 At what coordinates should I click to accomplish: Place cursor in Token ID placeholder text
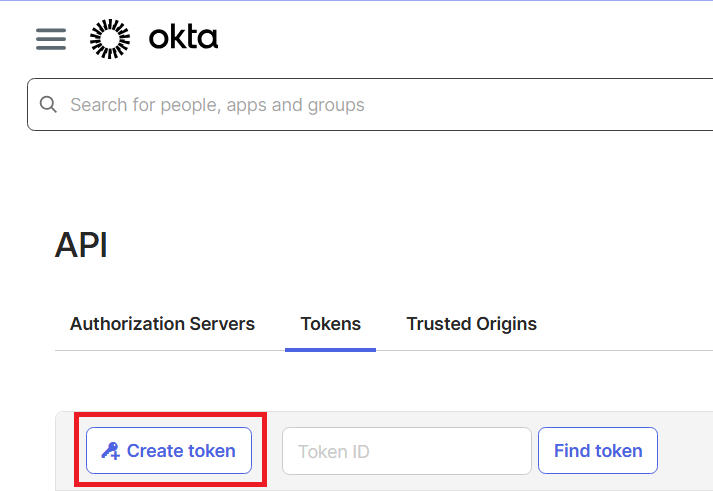[x=334, y=452]
